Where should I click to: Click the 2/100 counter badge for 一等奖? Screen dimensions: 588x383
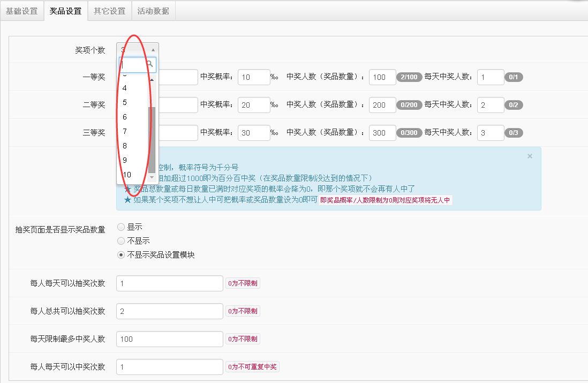coord(410,77)
